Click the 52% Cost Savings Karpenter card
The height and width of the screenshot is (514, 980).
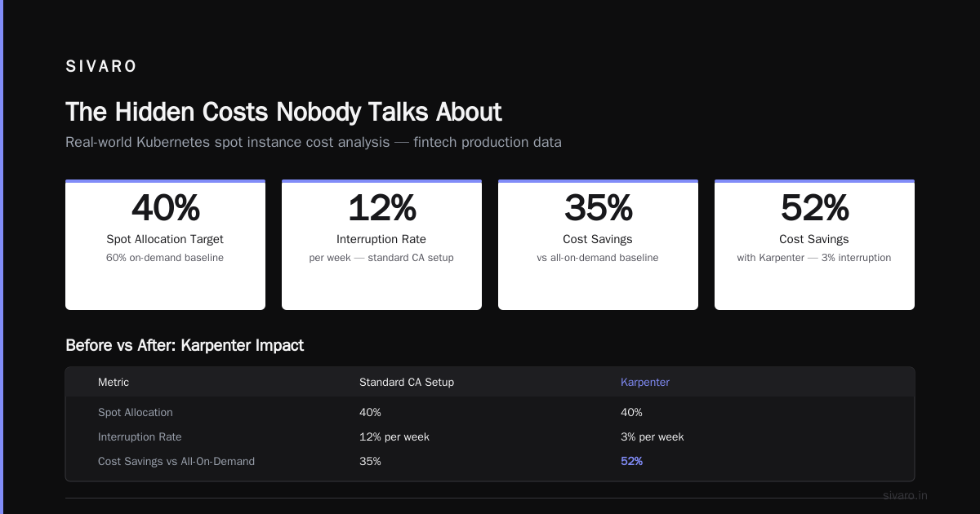[814, 245]
